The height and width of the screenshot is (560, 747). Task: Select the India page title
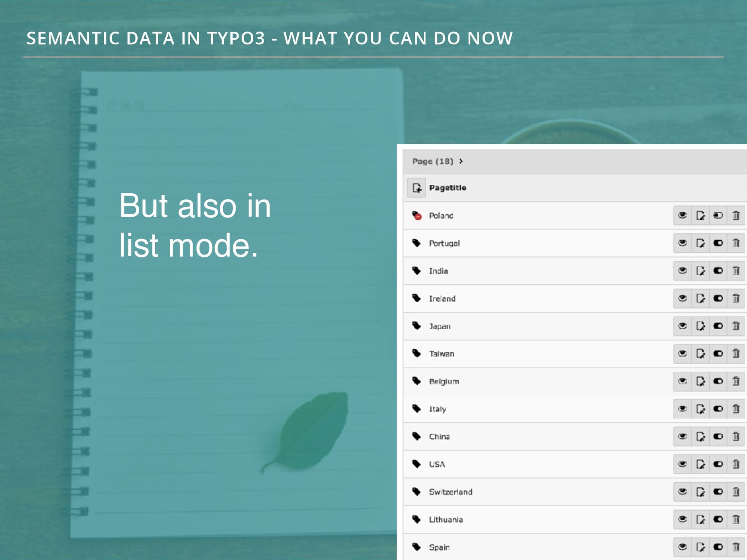click(438, 271)
